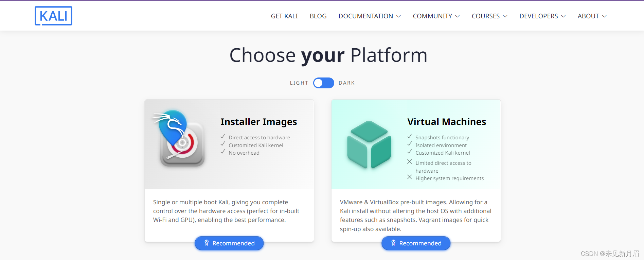This screenshot has height=260, width=644.
Task: Click the Installer Images disk icon
Action: (x=179, y=138)
